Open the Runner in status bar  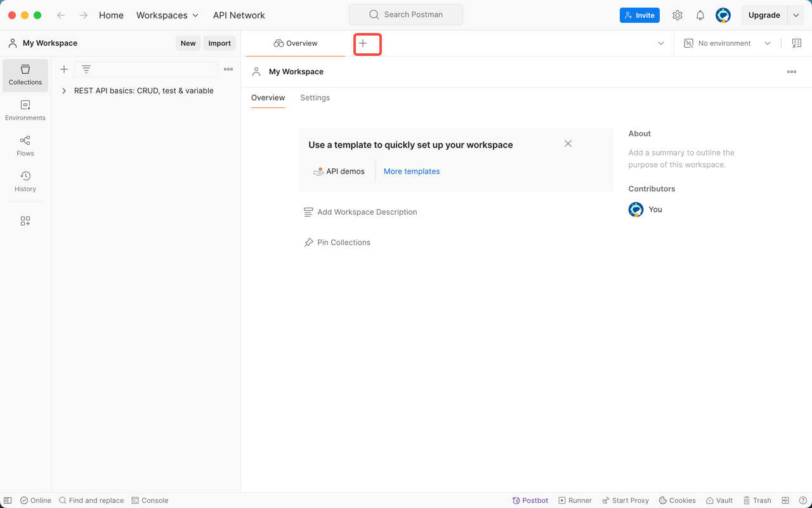pos(575,500)
